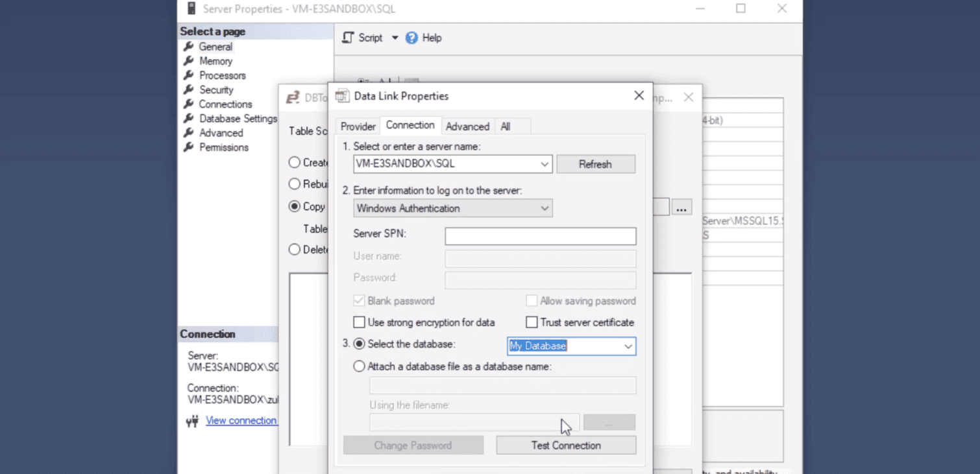Switch to the Advanced tab
The image size is (980, 474).
[467, 126]
